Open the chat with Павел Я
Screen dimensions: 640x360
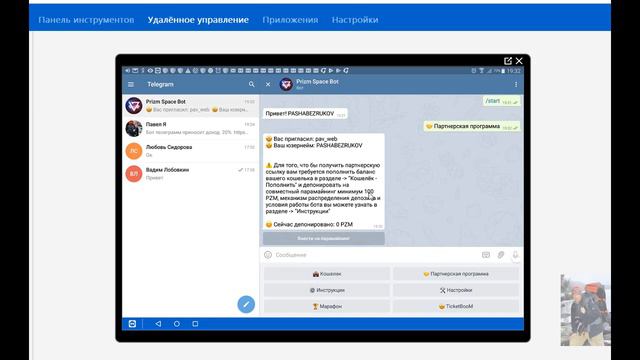coord(191,128)
